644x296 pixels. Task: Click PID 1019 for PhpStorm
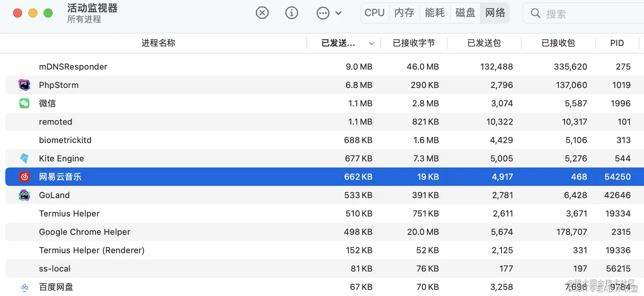(621, 85)
